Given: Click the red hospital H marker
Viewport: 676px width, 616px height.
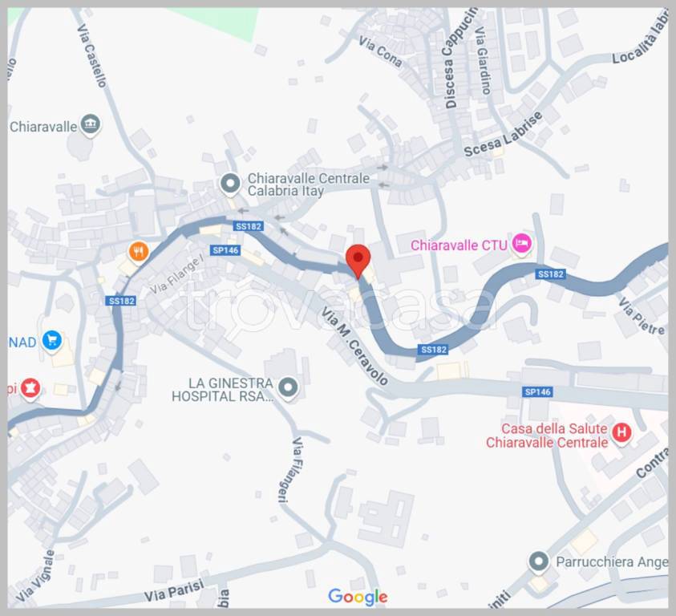Looking at the screenshot, I should (621, 432).
